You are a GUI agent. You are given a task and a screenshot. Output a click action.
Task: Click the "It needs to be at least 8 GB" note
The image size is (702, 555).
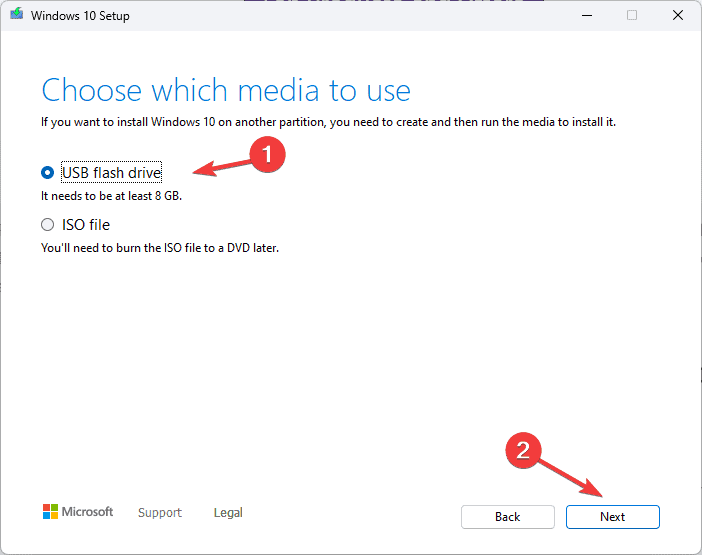pyautogui.click(x=111, y=196)
